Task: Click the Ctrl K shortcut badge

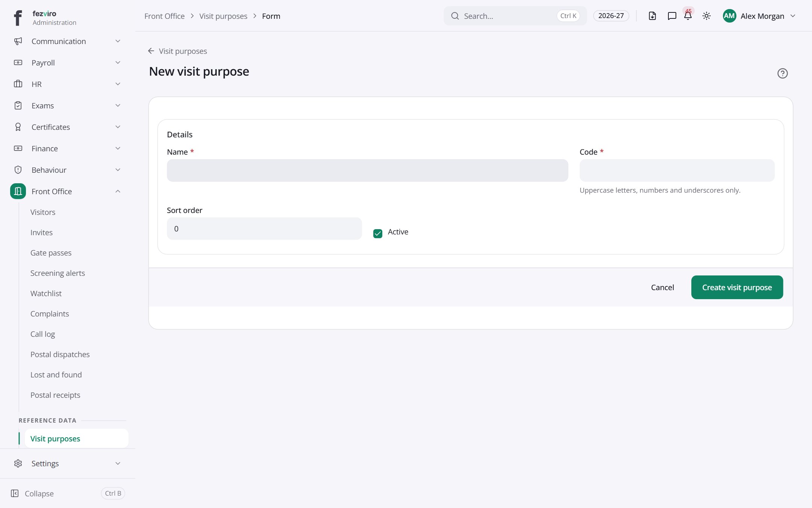Action: coord(568,16)
